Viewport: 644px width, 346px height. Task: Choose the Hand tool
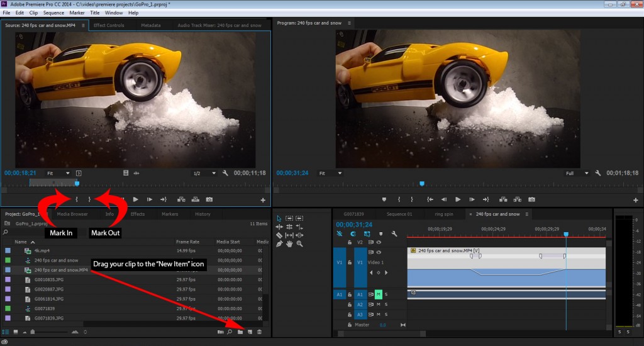point(289,243)
